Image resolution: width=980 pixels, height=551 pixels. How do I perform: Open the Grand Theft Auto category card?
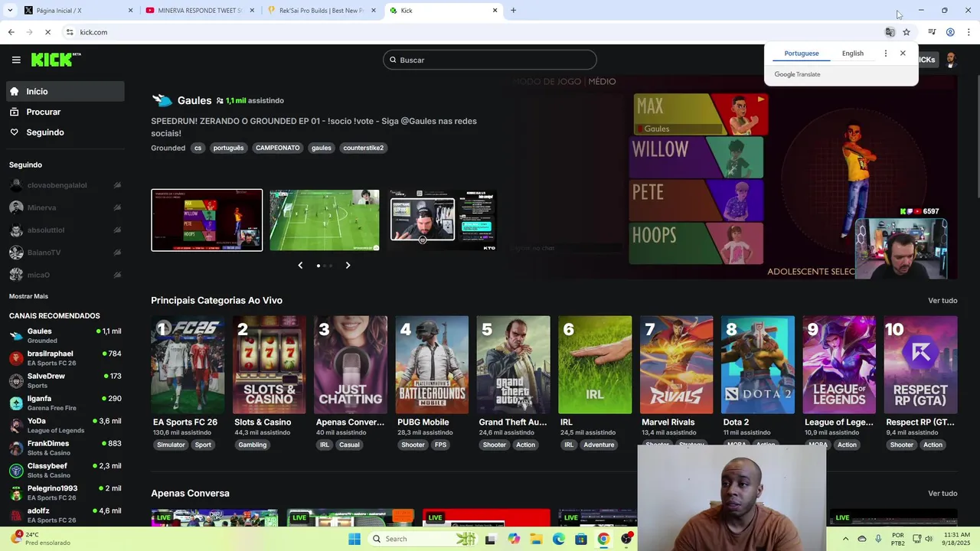tap(513, 364)
